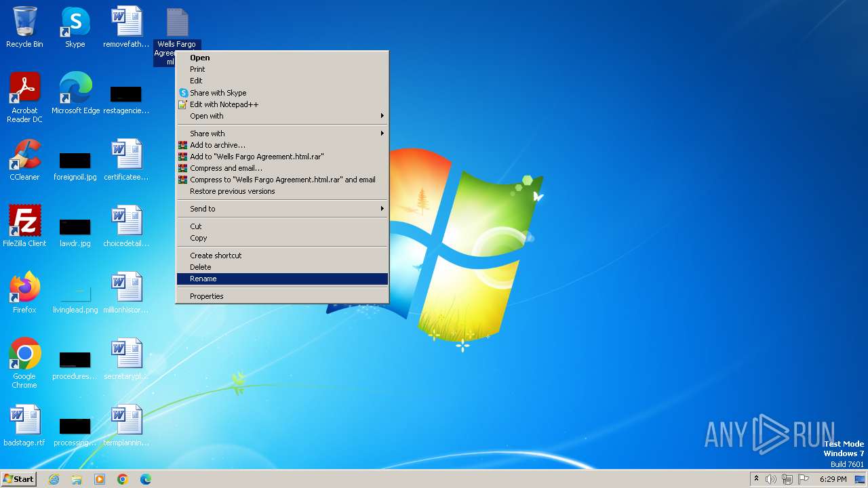Choose Compress and email...
Screen dimensions: 868x488
pyautogui.click(x=282, y=168)
